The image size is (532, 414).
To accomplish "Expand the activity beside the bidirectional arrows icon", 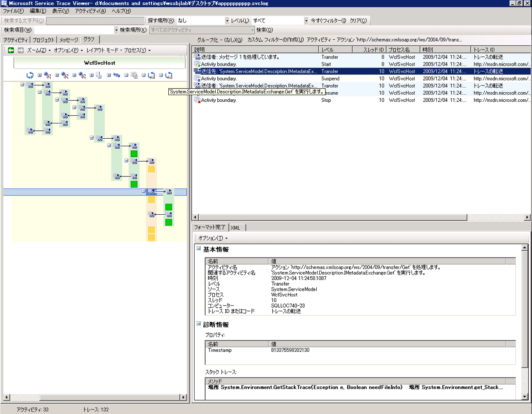I will click(109, 75).
